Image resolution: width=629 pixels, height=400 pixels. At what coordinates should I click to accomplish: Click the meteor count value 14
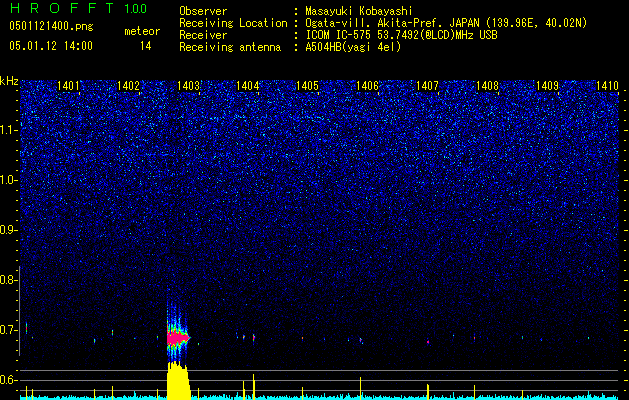pyautogui.click(x=146, y=46)
